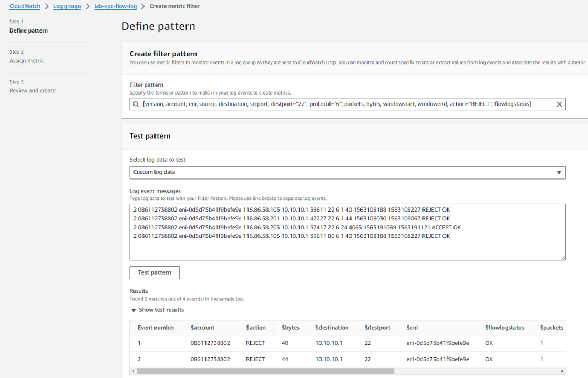Viewport: 588px width, 378px height.
Task: Click in the Log event messages textarea
Action: click(347, 248)
